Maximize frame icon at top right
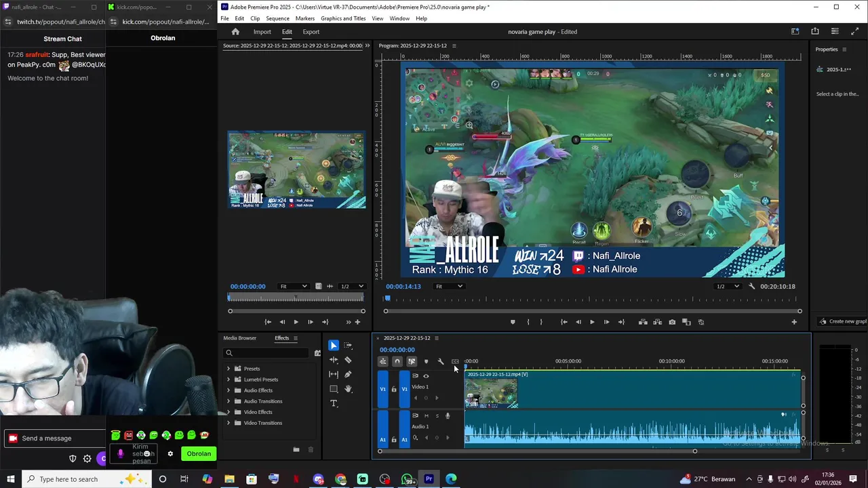Image resolution: width=868 pixels, height=488 pixels. pyautogui.click(x=854, y=31)
